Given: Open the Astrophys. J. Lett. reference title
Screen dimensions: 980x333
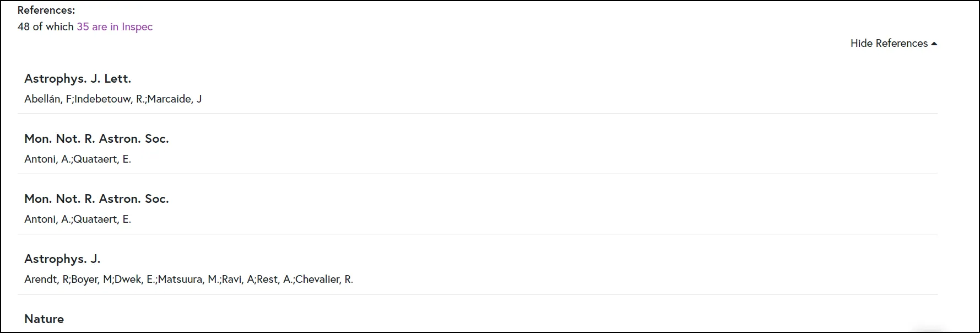Looking at the screenshot, I should tap(78, 79).
